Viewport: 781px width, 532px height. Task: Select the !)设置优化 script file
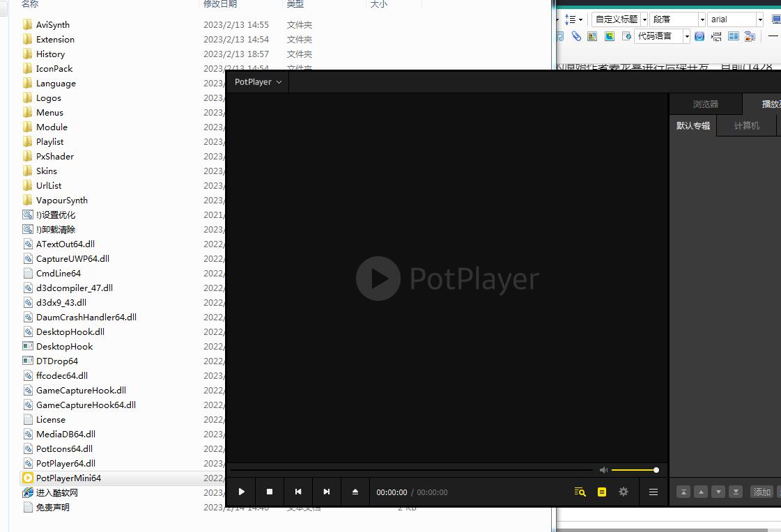coord(55,215)
